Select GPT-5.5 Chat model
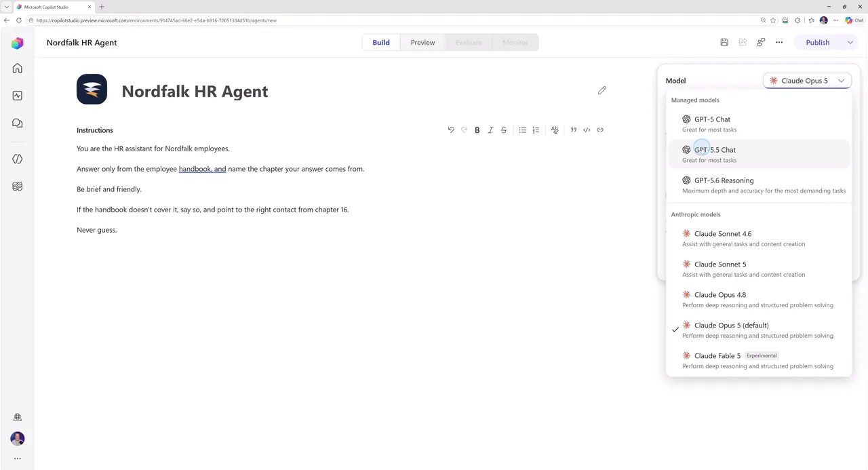The width and height of the screenshot is (868, 470). pos(759,155)
